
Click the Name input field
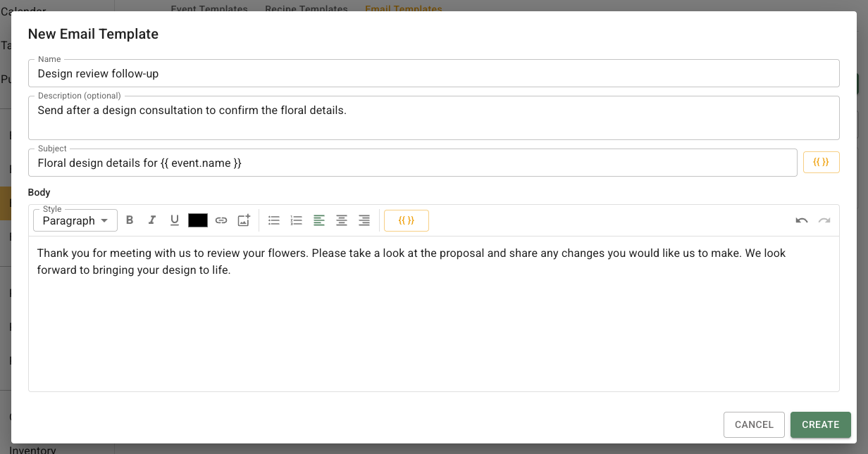click(x=434, y=73)
